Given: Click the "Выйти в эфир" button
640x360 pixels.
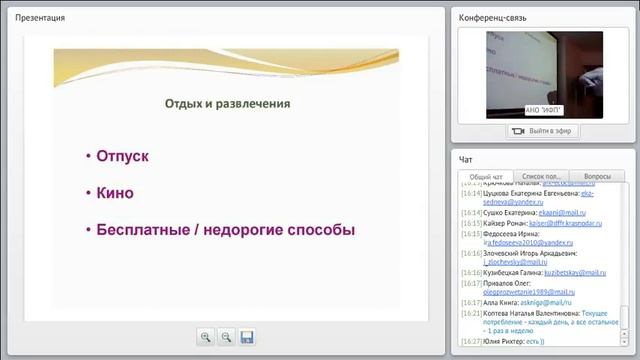Looking at the screenshot, I should pyautogui.click(x=542, y=131).
